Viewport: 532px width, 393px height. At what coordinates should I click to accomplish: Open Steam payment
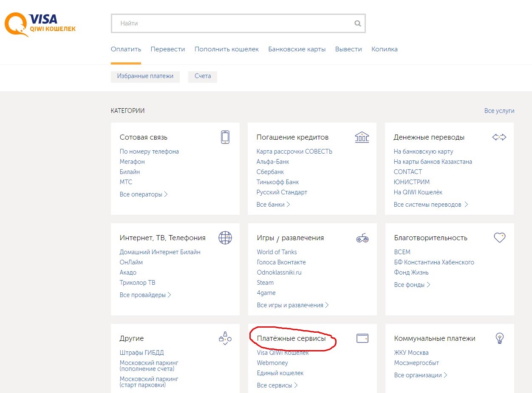(x=265, y=283)
